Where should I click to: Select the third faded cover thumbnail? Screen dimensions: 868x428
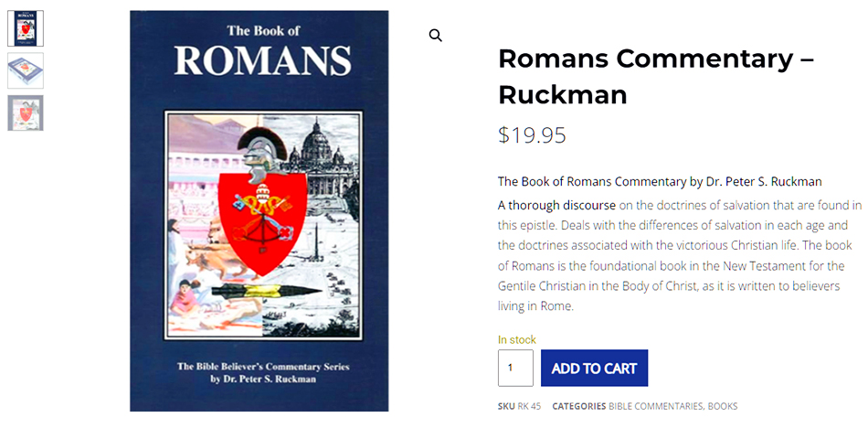pyautogui.click(x=26, y=113)
